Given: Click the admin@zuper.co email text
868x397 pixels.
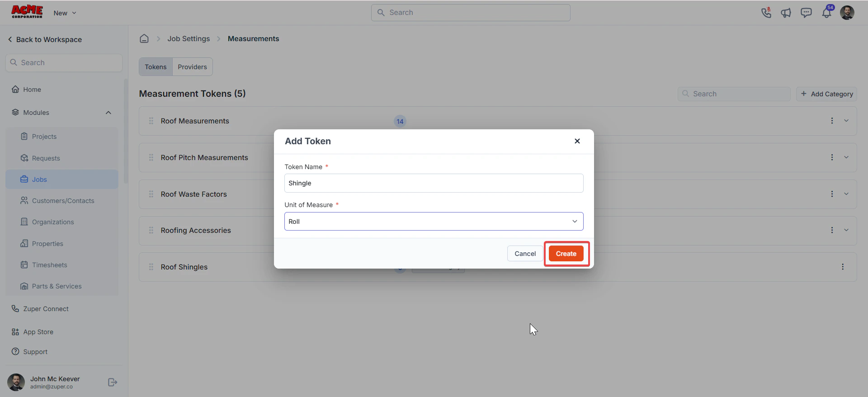Looking at the screenshot, I should coord(52,387).
